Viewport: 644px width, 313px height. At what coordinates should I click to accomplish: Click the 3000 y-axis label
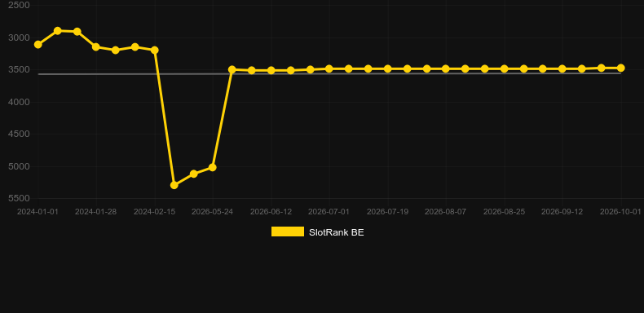point(20,37)
